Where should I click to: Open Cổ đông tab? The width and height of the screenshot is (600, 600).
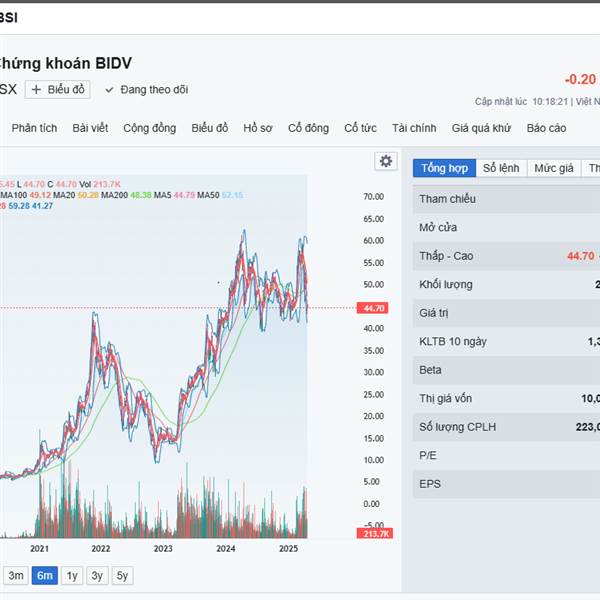(308, 128)
